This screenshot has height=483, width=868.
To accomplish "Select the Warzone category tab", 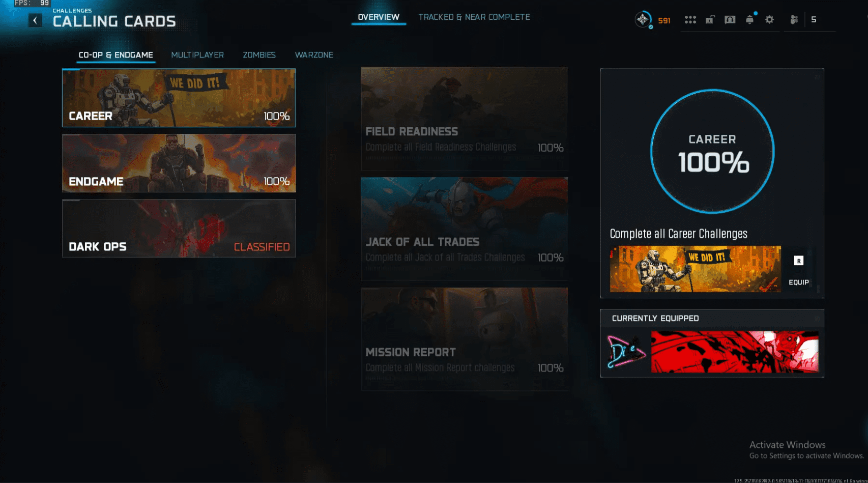I will (x=314, y=55).
